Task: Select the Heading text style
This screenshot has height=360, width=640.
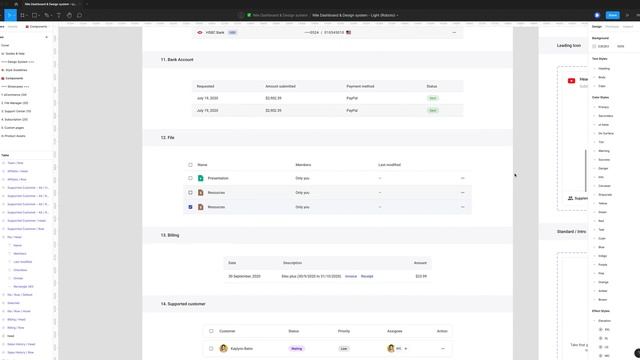Action: (604, 69)
